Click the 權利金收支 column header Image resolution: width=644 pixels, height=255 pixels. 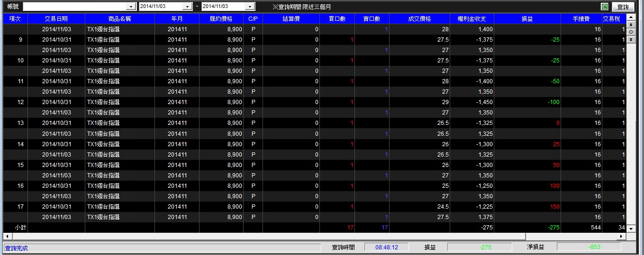click(x=472, y=19)
